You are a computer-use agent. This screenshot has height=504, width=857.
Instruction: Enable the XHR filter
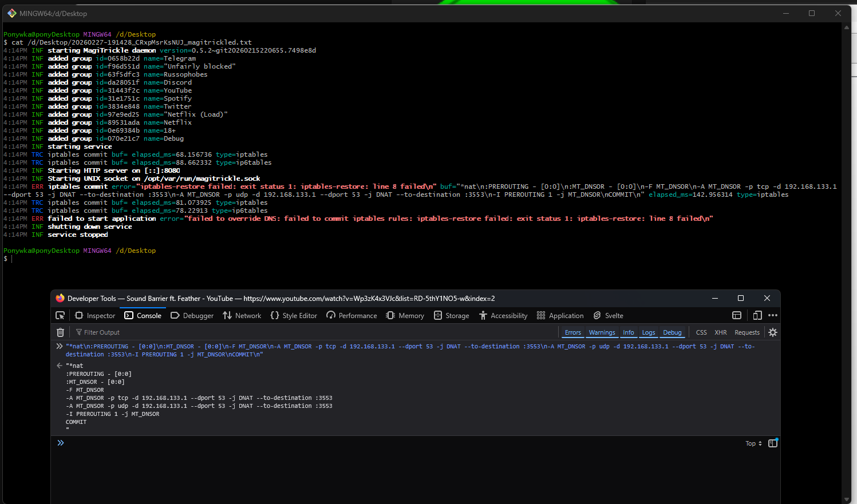pos(720,332)
